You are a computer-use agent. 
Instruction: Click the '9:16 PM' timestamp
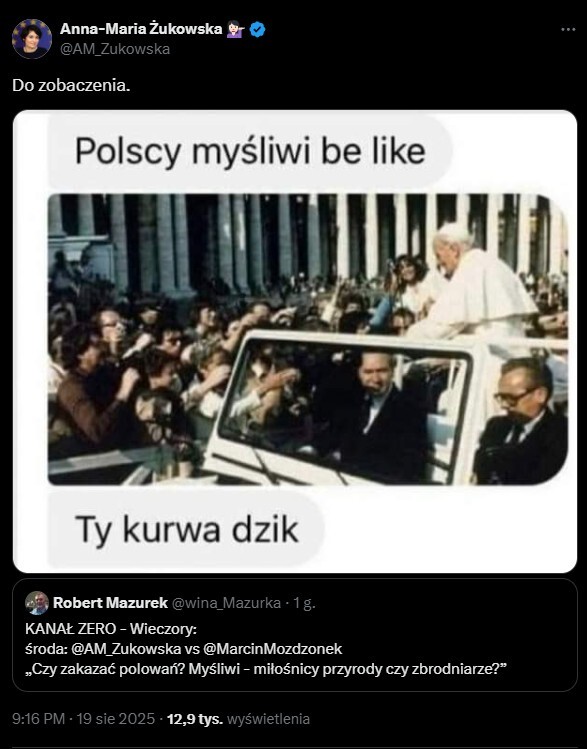[38, 719]
